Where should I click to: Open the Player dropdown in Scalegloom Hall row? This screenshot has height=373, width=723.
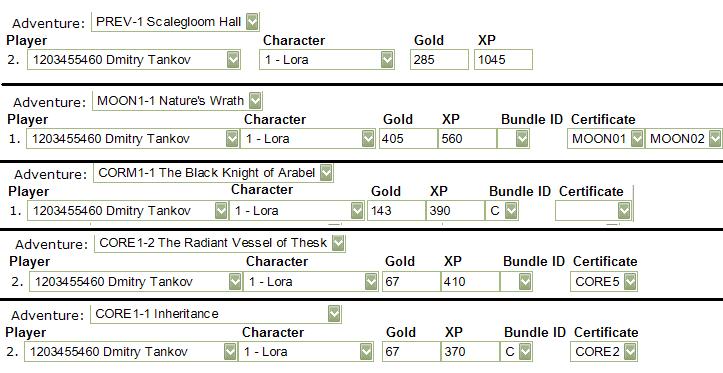click(134, 59)
